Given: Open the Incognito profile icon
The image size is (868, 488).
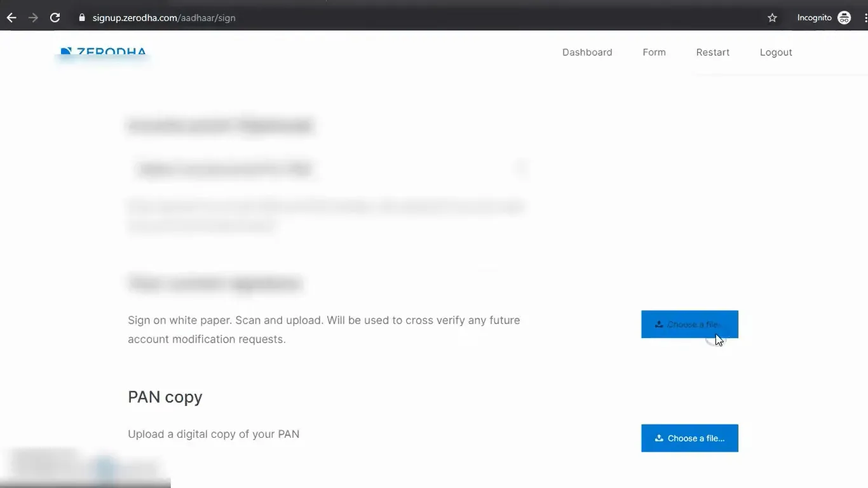Looking at the screenshot, I should pos(844,18).
